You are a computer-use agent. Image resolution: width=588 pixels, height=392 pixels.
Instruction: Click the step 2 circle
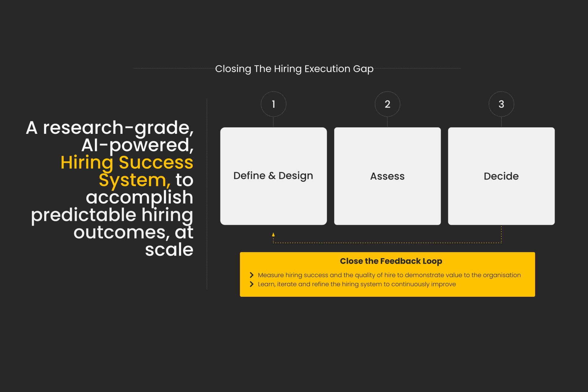(387, 104)
